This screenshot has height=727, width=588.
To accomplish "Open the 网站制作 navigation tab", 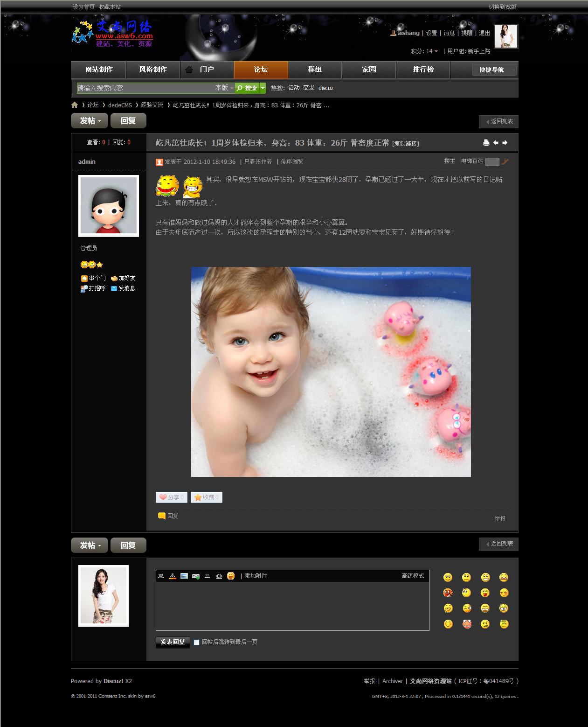I will (x=98, y=70).
